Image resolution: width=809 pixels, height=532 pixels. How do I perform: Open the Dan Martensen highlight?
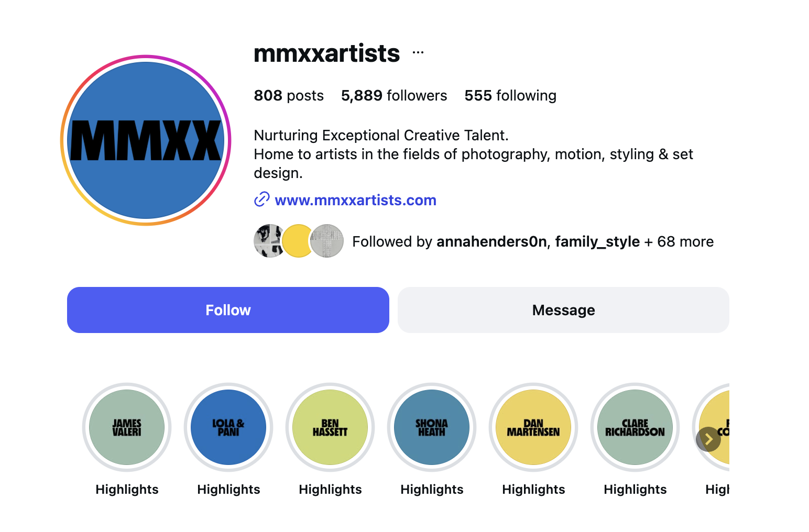click(x=533, y=427)
